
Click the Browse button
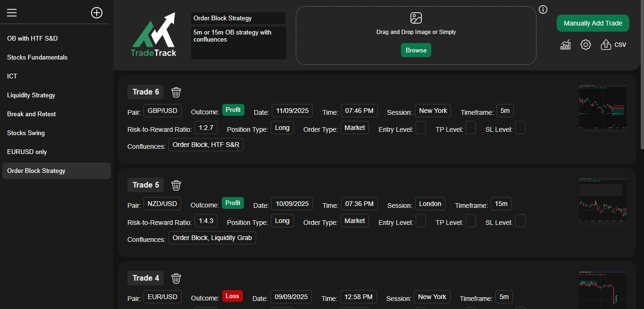click(416, 50)
